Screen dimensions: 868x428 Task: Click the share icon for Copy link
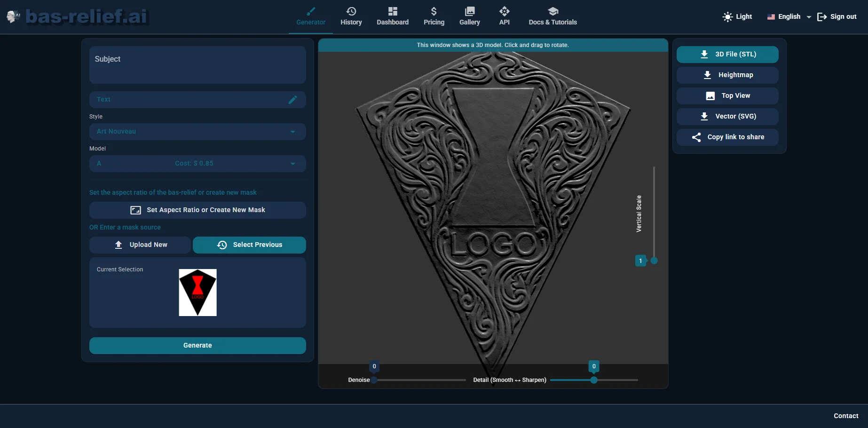[x=696, y=137]
